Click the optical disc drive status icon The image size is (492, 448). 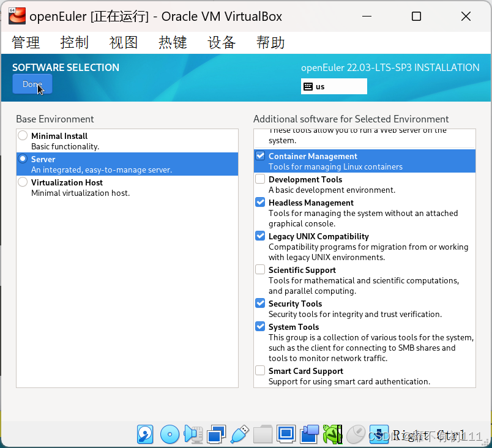170,435
